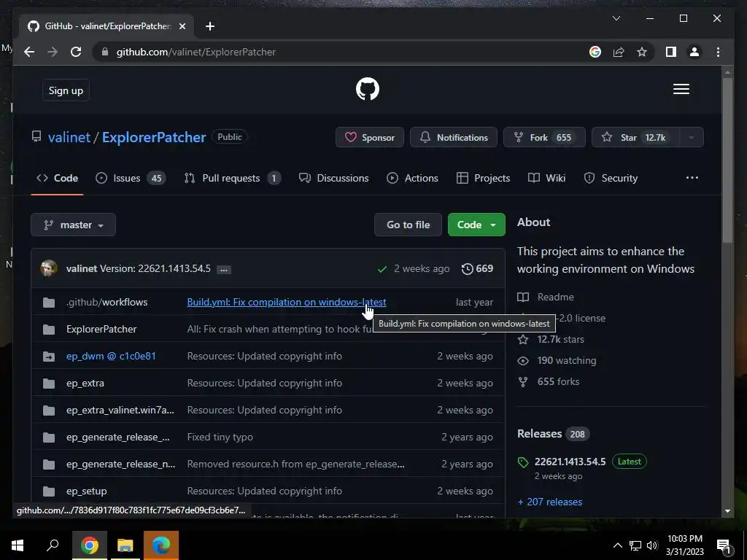This screenshot has height=560, width=747.
Task: Open the Actions tab
Action: tap(413, 178)
